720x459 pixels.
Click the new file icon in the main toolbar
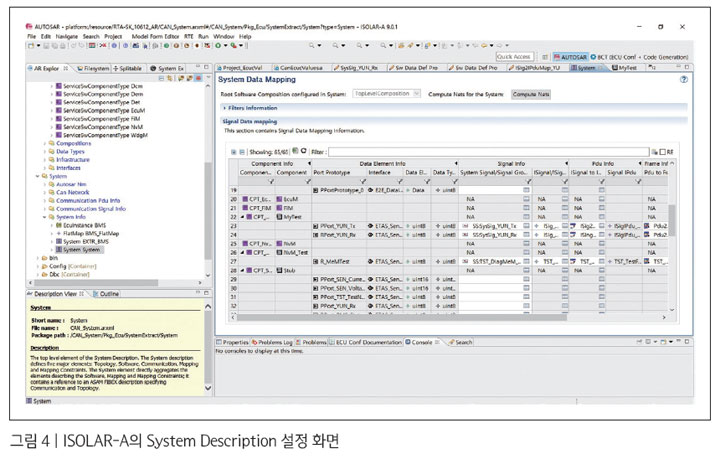pos(31,45)
